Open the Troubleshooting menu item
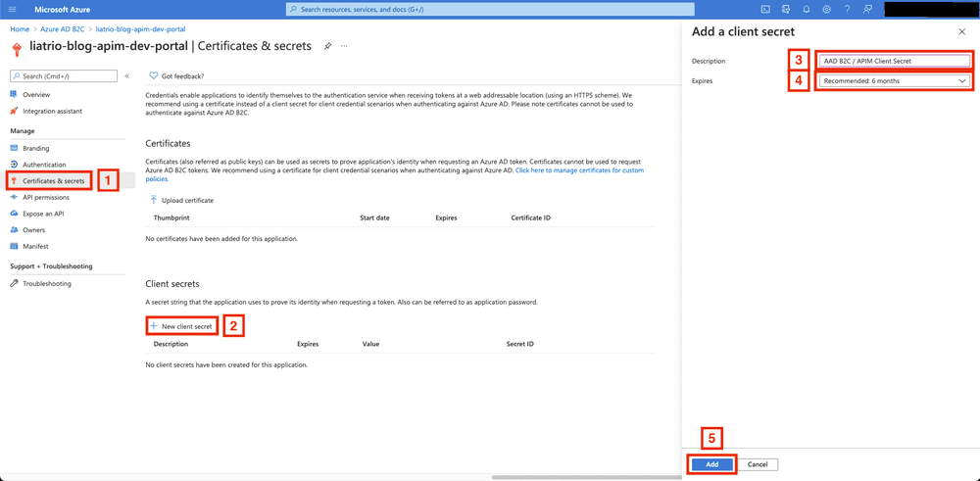Image resolution: width=980 pixels, height=481 pixels. (47, 283)
